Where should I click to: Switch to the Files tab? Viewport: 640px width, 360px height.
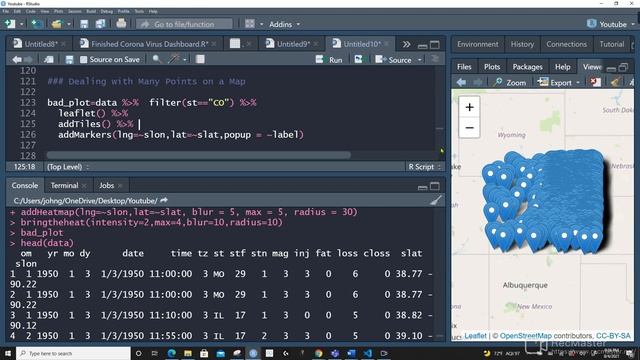464,67
